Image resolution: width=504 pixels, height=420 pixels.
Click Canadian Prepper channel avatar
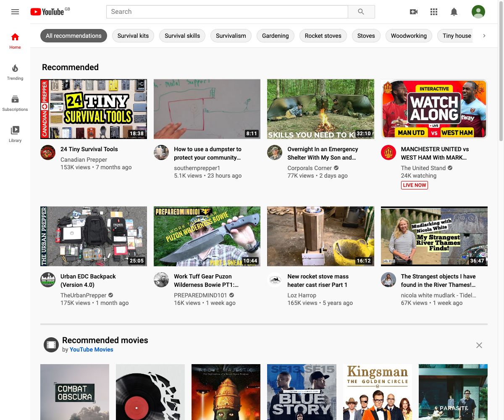[48, 152]
